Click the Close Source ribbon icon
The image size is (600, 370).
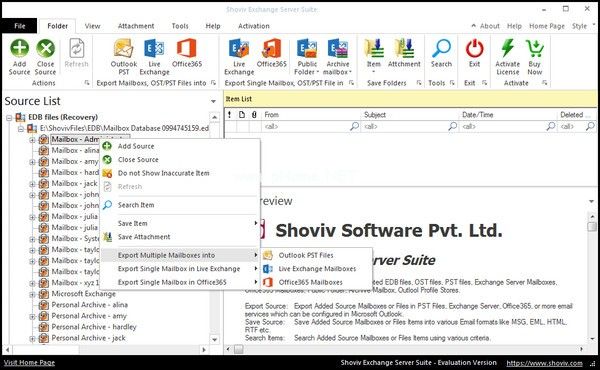tap(46, 49)
